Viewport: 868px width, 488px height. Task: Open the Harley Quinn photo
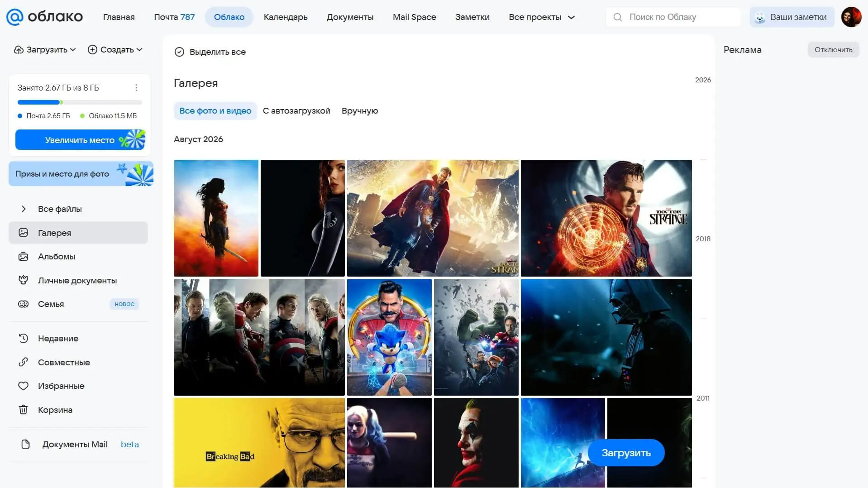pyautogui.click(x=389, y=443)
